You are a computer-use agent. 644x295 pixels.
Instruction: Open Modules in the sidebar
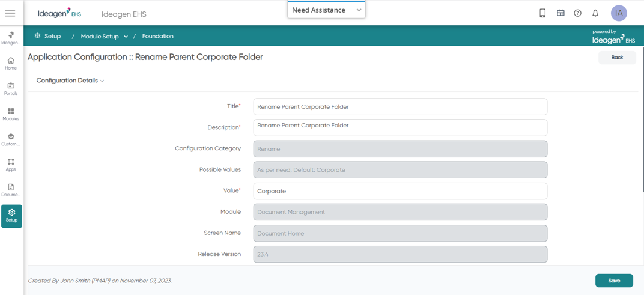11,114
